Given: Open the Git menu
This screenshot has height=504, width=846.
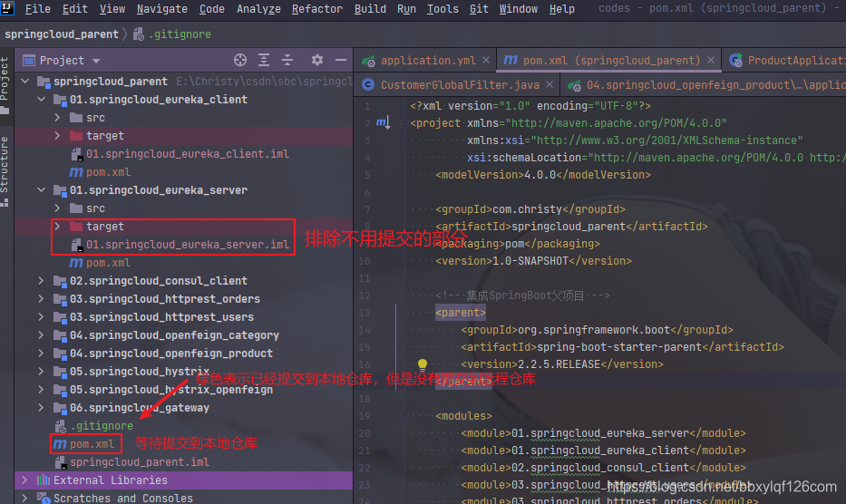Looking at the screenshot, I should point(479,9).
